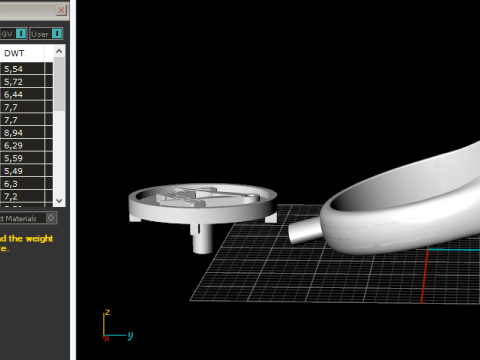Screen dimensions: 480x360
Task: Select the 6,29 DWT row
Action: click(22, 145)
